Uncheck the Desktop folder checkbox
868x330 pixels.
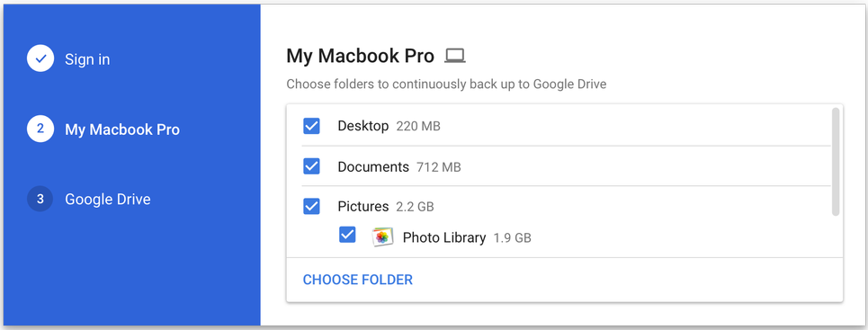[x=311, y=126]
